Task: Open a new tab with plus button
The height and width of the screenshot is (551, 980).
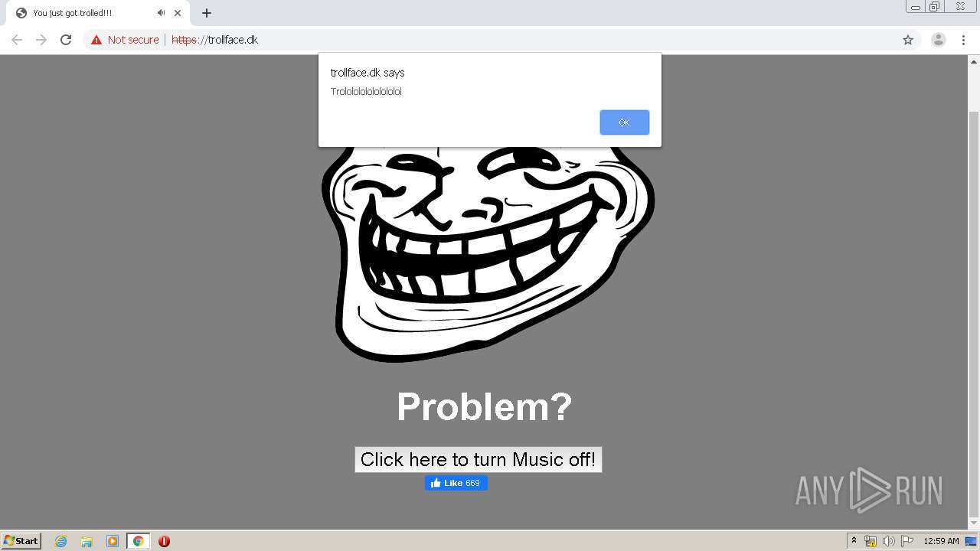Action: pos(207,13)
